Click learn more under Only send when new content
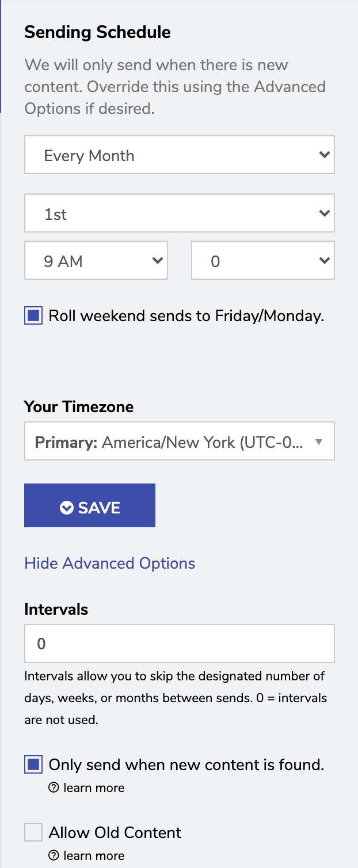Image resolution: width=358 pixels, height=868 pixels. pos(94,787)
